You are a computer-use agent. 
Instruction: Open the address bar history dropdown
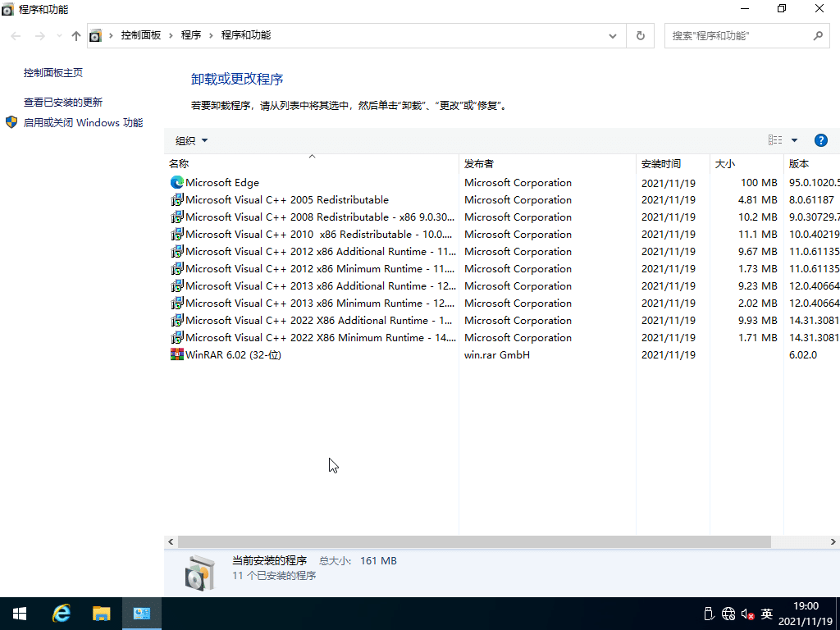[613, 35]
